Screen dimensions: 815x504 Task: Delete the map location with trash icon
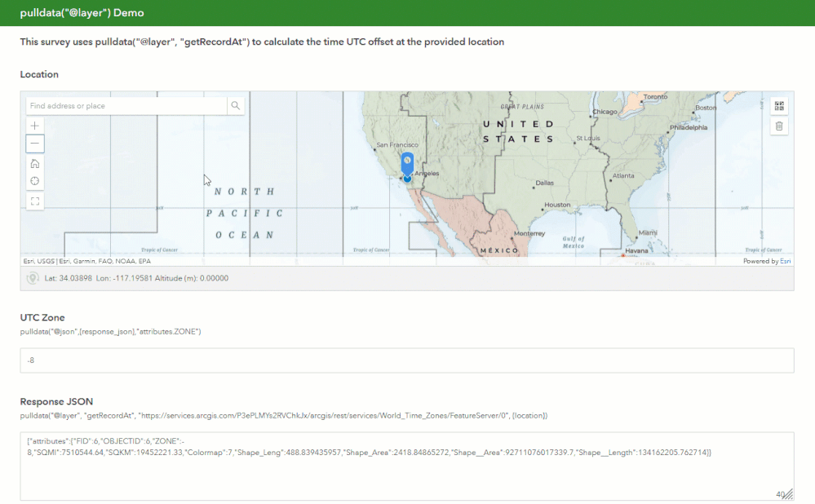pyautogui.click(x=779, y=126)
